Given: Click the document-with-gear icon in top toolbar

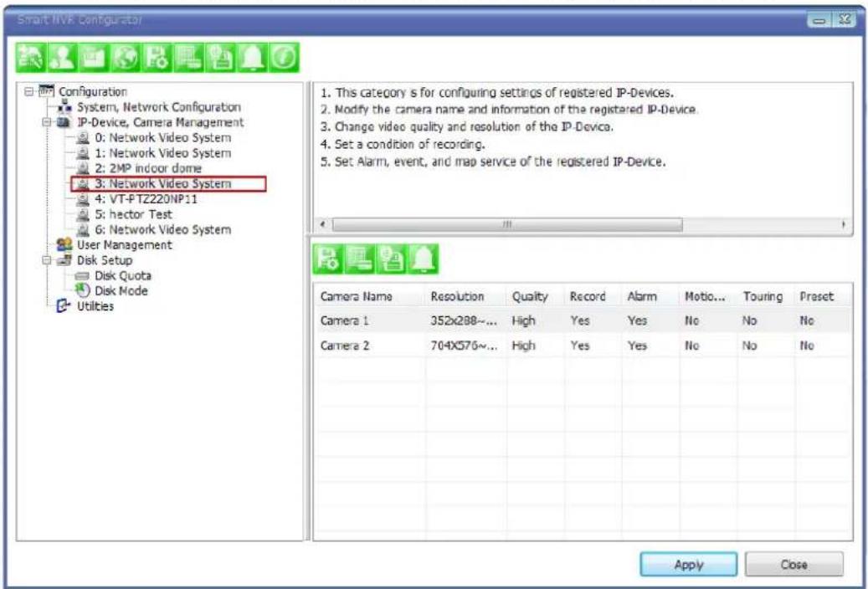Looking at the screenshot, I should [x=157, y=58].
